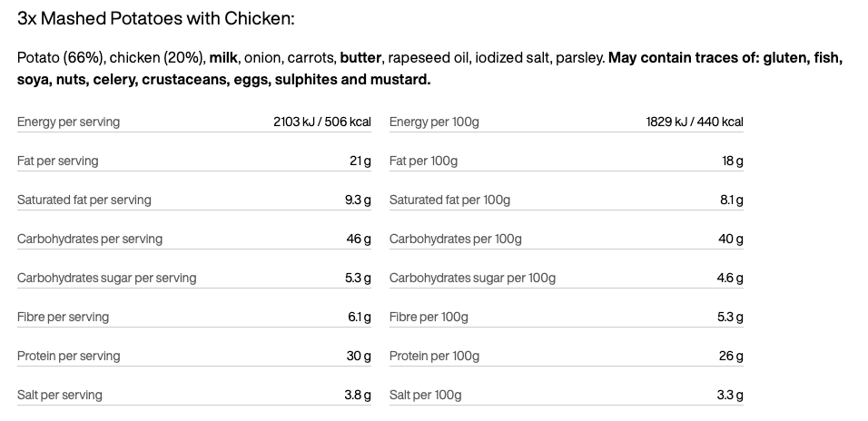The image size is (868, 421).
Task: Select the 'Protein per serving' label
Action: tap(65, 356)
